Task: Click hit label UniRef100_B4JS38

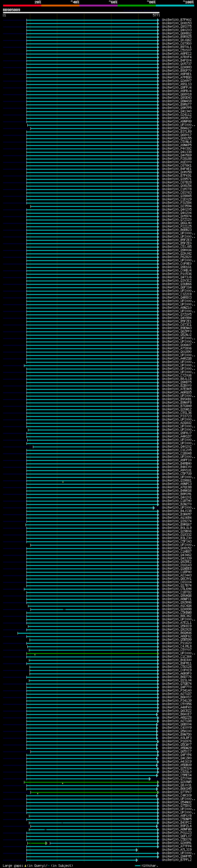Action: (x=176, y=511)
